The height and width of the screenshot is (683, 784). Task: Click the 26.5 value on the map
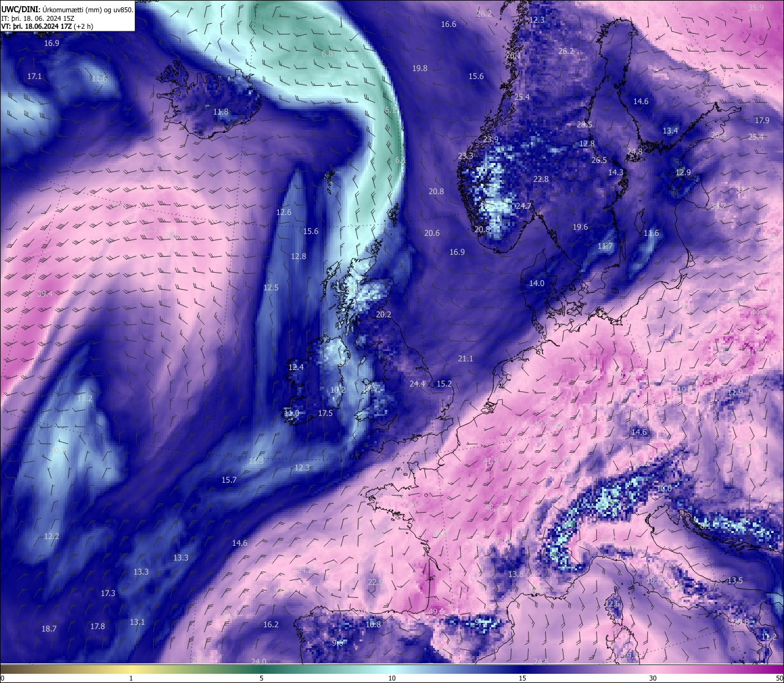[x=598, y=160]
